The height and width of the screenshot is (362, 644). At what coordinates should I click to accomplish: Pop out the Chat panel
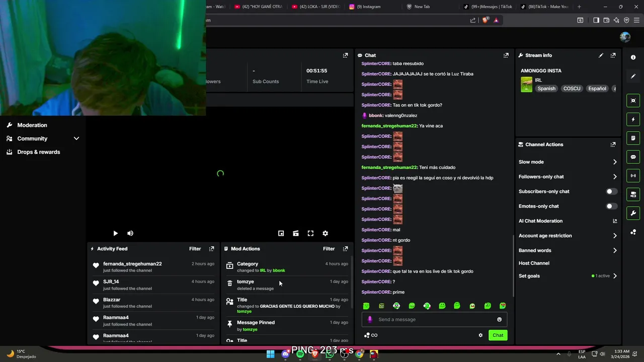point(506,55)
